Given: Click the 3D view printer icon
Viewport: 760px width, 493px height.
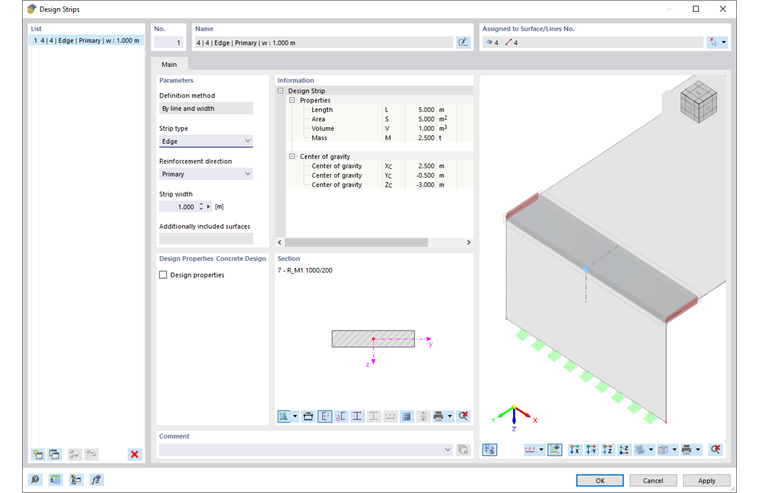Looking at the screenshot, I should tap(687, 449).
